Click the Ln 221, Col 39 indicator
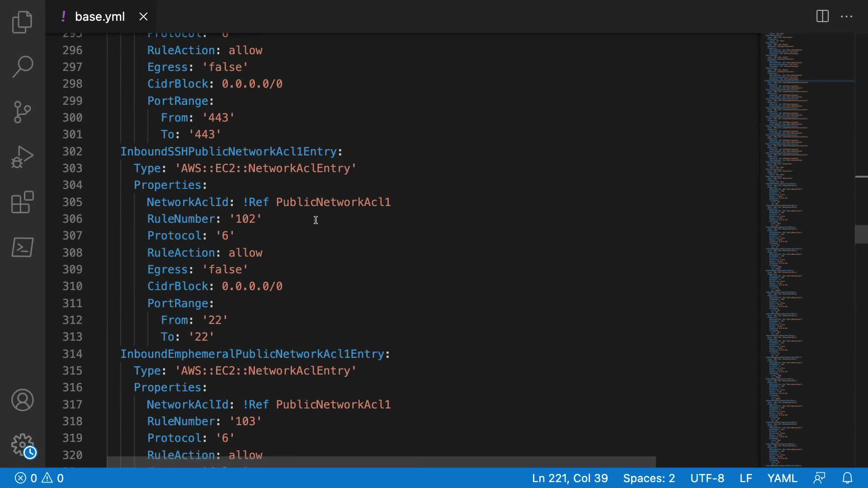The width and height of the screenshot is (868, 488). 570,478
